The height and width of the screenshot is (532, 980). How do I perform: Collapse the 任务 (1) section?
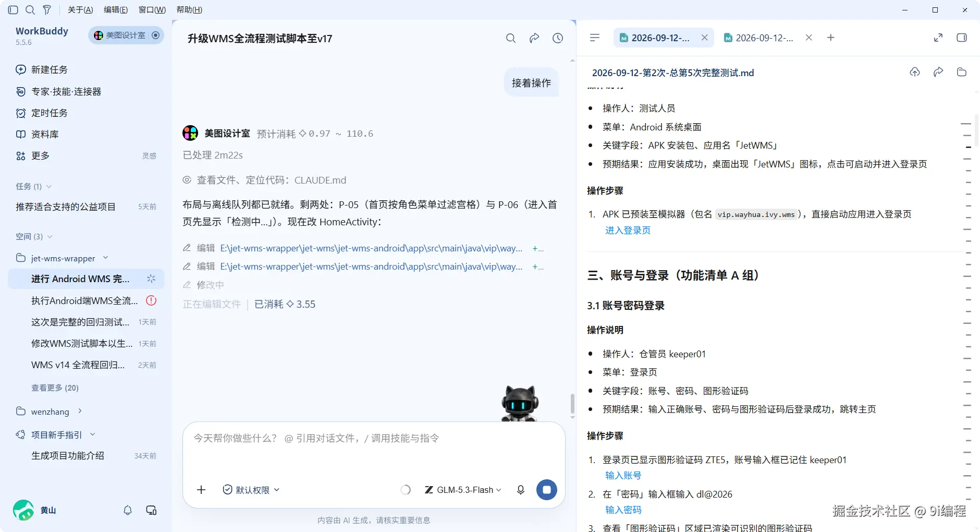(34, 186)
